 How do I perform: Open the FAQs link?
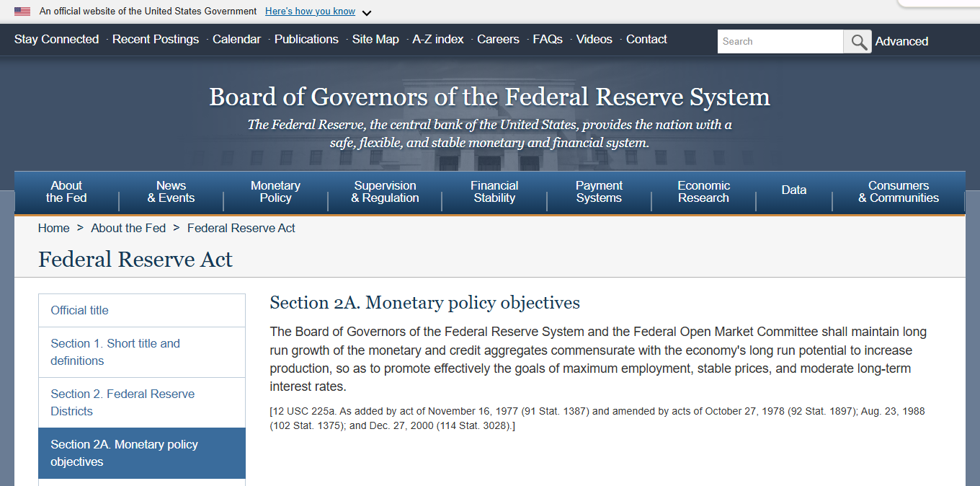548,39
